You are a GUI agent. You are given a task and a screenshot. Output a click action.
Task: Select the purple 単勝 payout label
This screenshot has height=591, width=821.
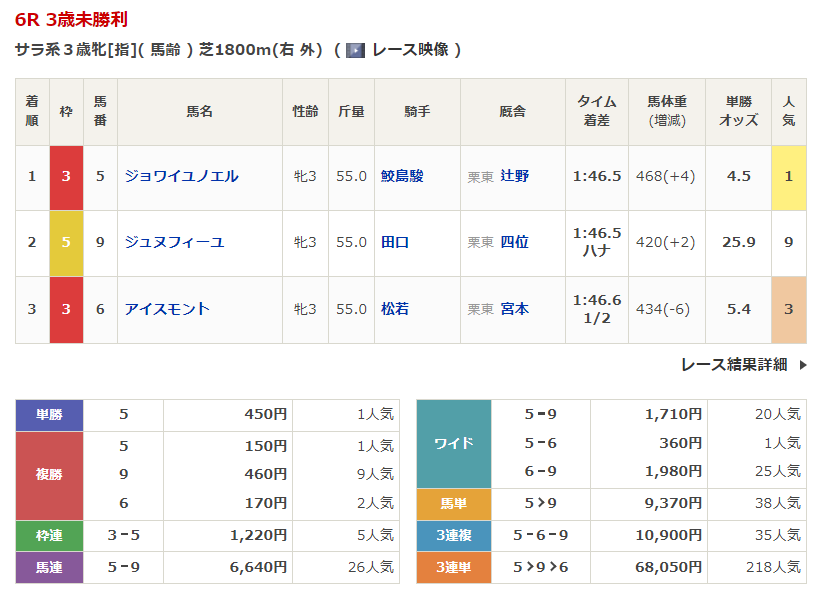point(49,414)
